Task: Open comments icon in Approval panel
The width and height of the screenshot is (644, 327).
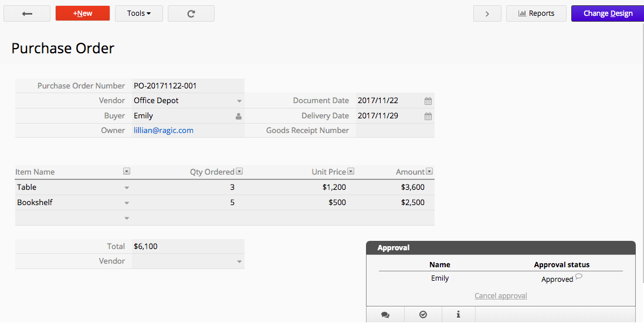Action: (385, 315)
